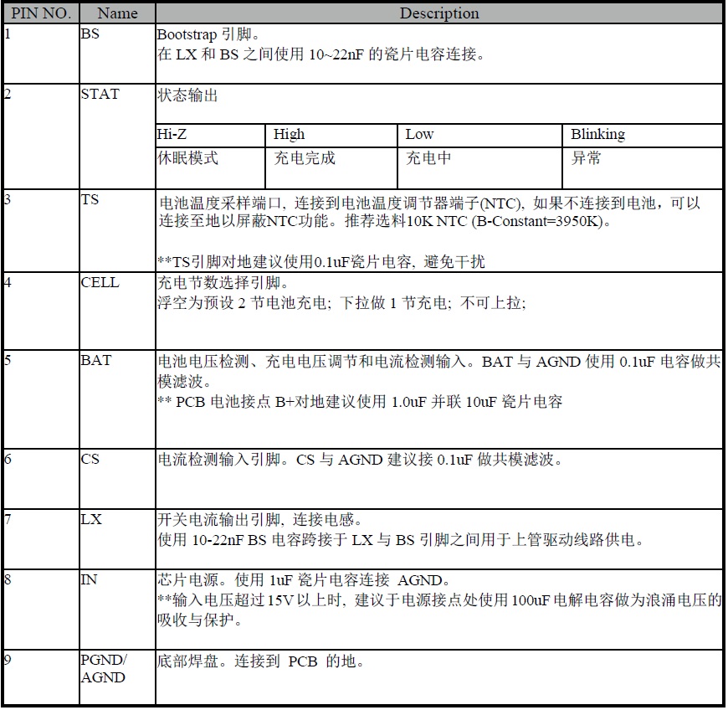The height and width of the screenshot is (710, 728).
Task: Select the TS pin name cell
Action: [x=90, y=200]
